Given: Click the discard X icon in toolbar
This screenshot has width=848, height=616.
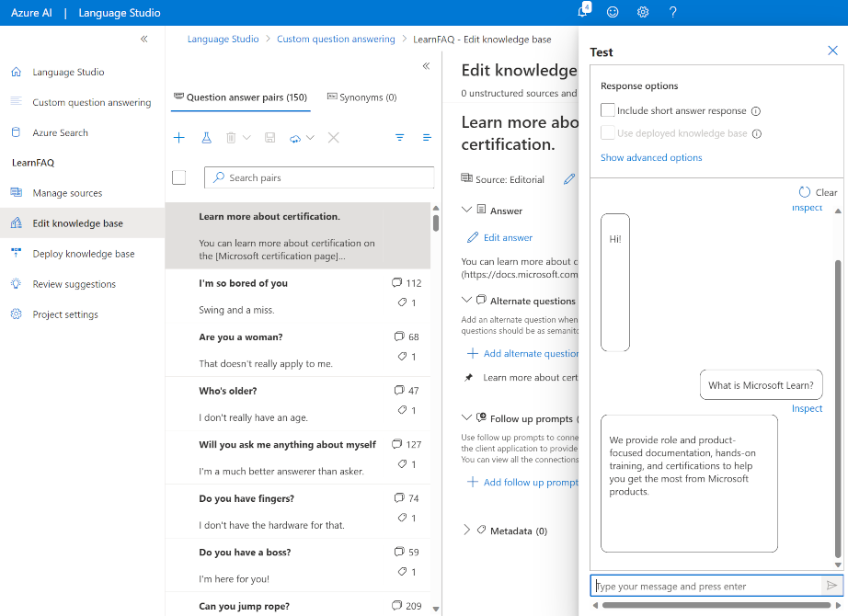Looking at the screenshot, I should (x=334, y=138).
